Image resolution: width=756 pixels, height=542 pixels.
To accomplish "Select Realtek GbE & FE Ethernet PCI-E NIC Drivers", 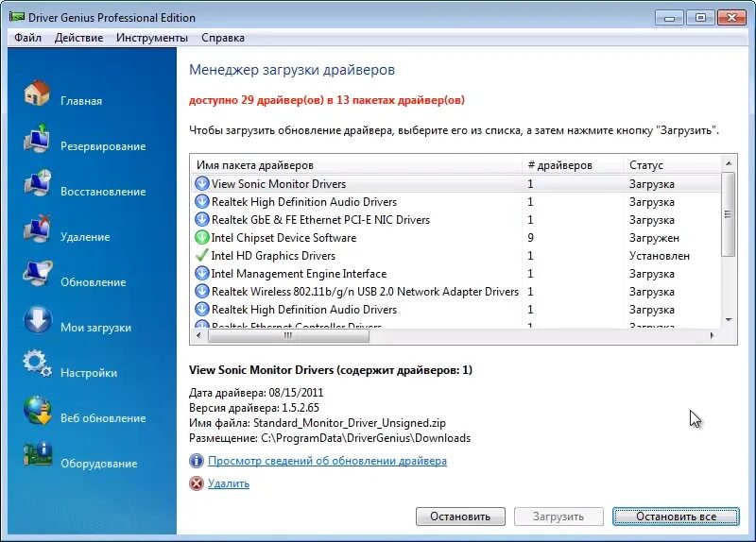I will [x=455, y=220].
